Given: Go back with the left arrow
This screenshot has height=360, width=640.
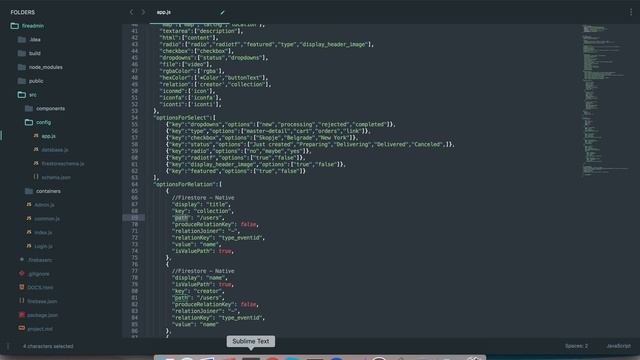Looking at the screenshot, I should click(x=131, y=12).
